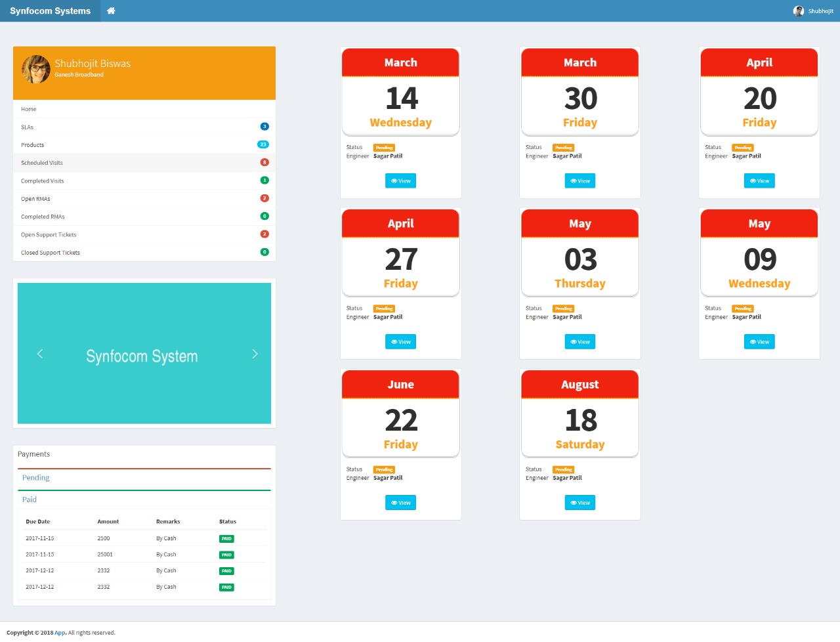Open Completed Visits menu item
Viewport: 840px width, 642px height.
click(x=144, y=181)
